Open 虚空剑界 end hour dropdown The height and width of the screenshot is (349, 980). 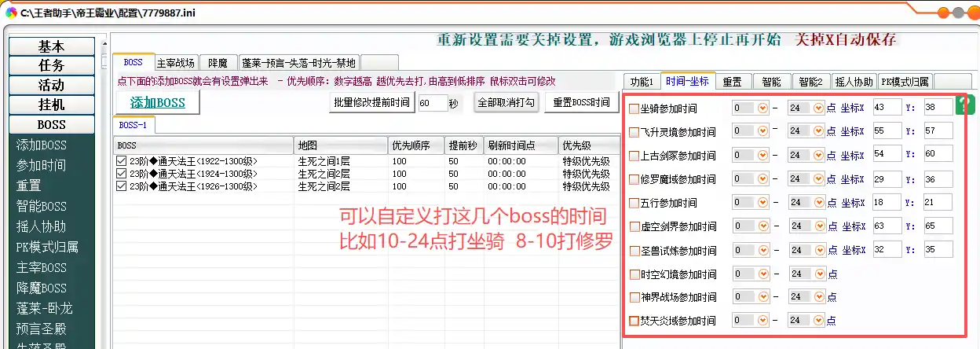point(818,226)
